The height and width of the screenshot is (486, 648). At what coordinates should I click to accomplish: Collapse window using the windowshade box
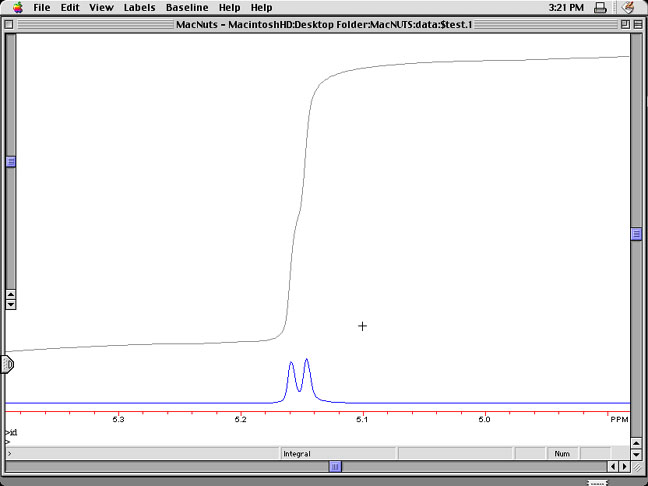(x=637, y=23)
